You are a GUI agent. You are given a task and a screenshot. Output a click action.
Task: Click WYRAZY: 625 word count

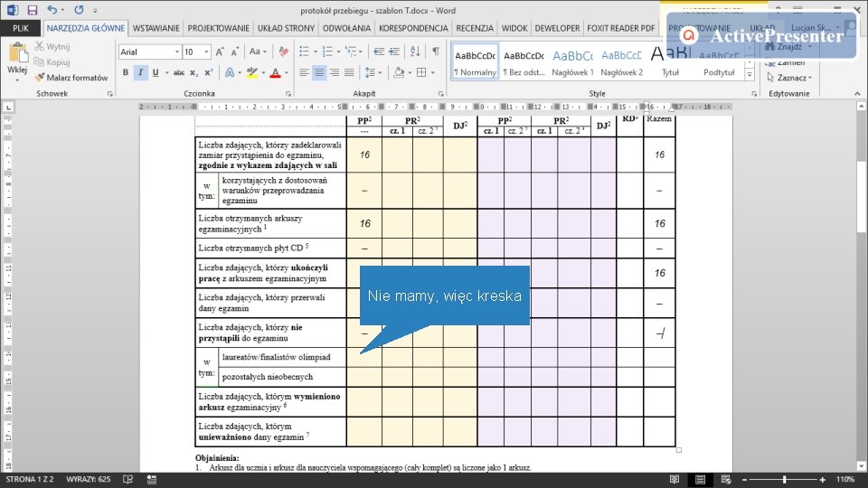88,479
